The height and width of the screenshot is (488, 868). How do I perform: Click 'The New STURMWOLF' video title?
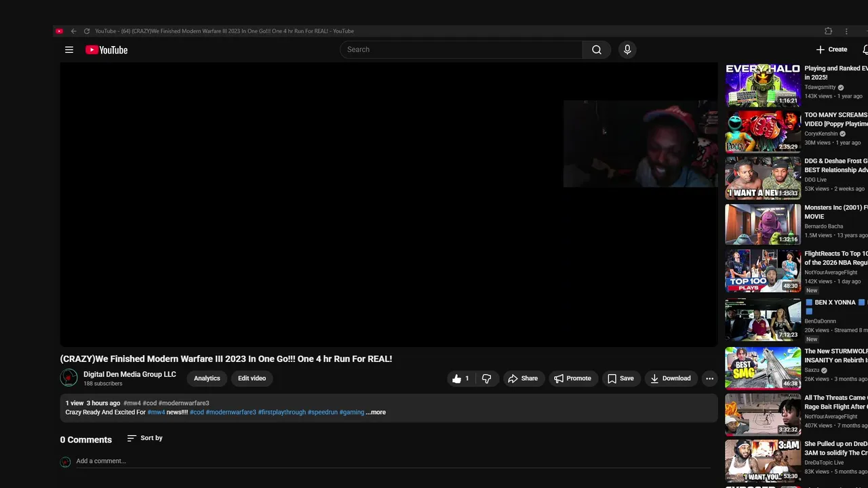coord(836,356)
